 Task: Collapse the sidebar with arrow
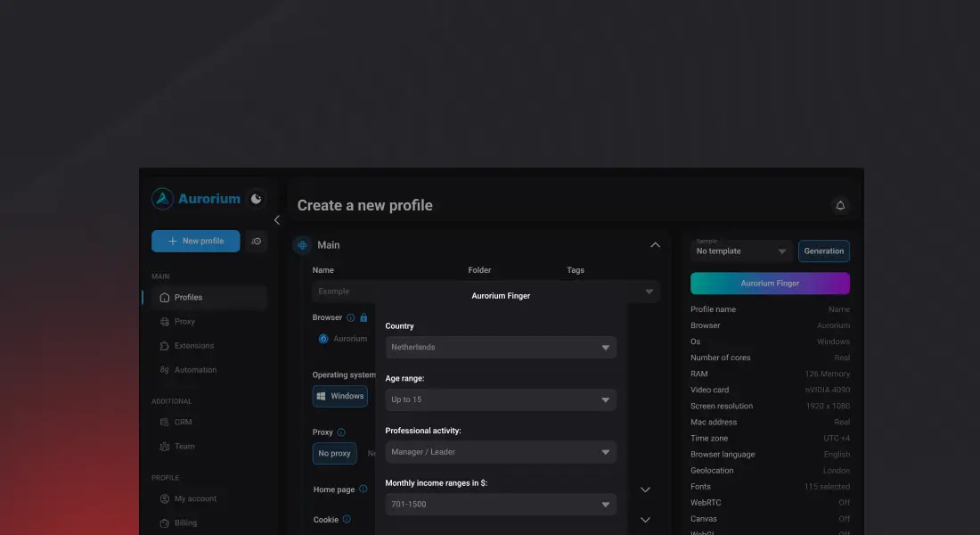pyautogui.click(x=276, y=220)
